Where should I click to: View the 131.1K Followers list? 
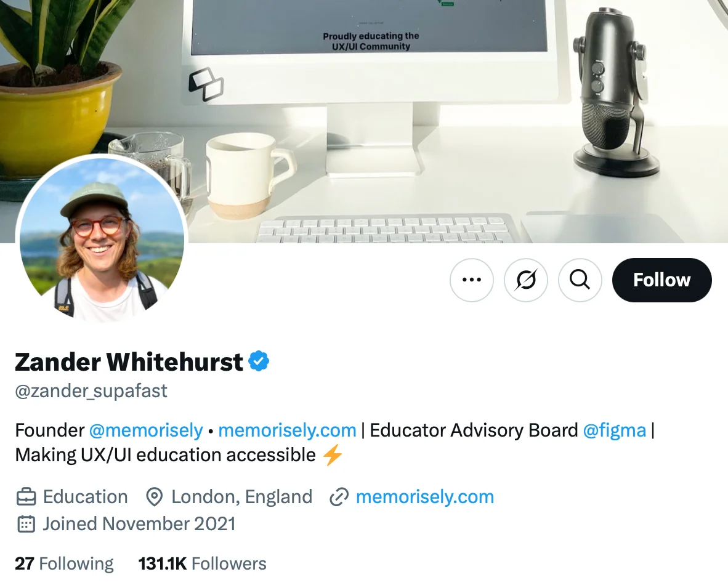tap(203, 563)
